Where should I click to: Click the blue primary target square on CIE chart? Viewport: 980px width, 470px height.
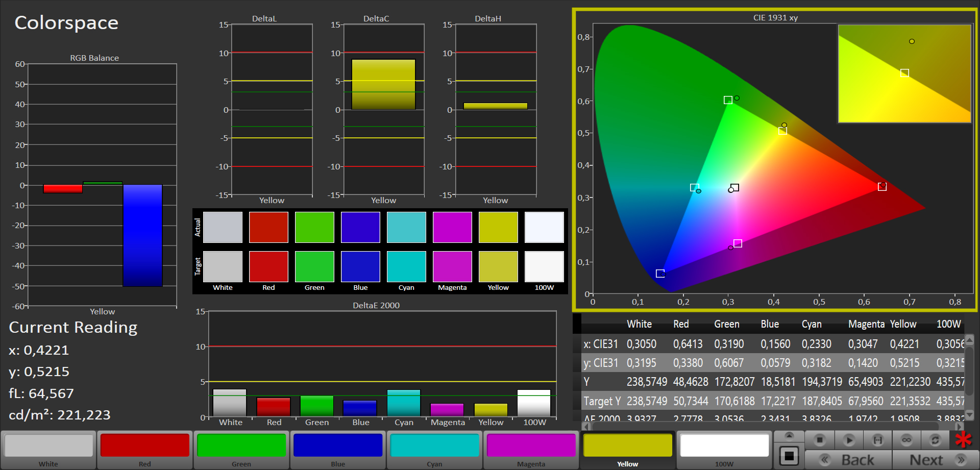point(660,274)
